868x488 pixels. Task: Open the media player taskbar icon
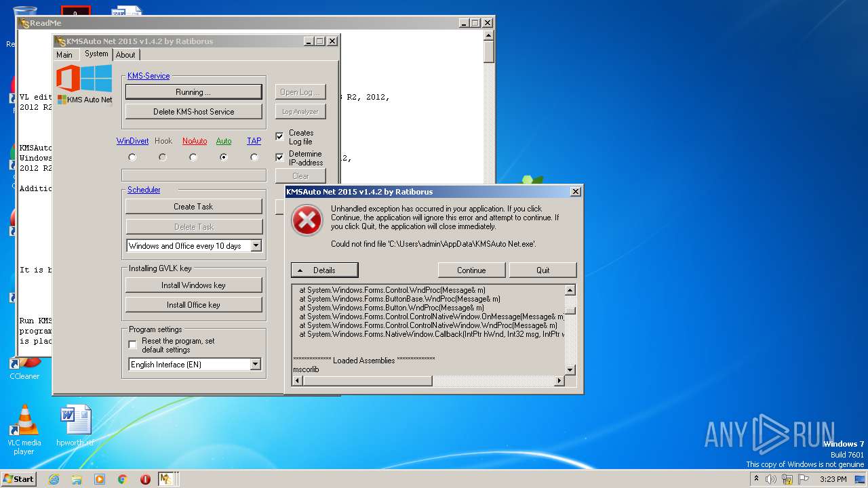click(100, 479)
